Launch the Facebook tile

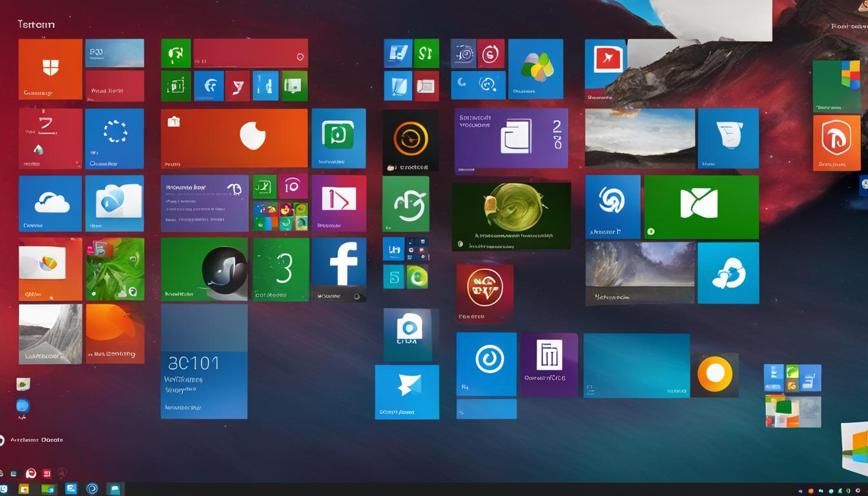(x=340, y=269)
